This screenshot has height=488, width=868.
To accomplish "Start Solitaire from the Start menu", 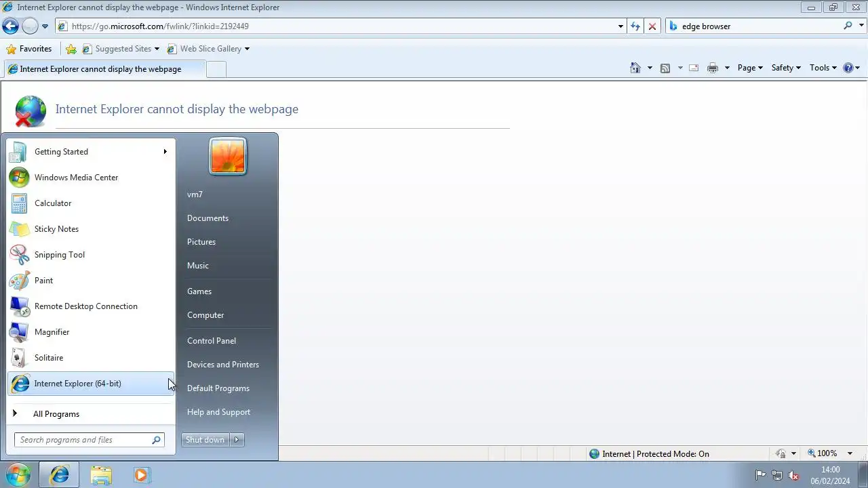I will [91, 358].
